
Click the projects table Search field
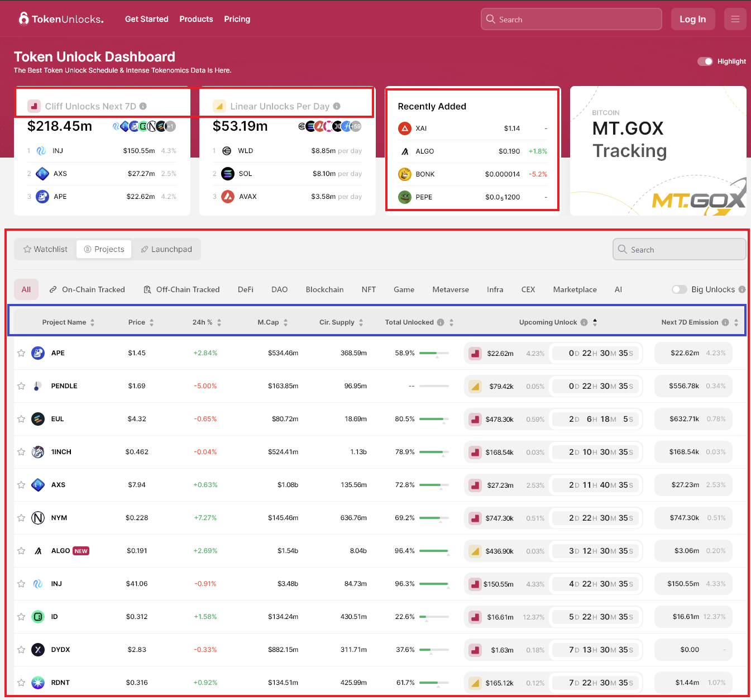(x=679, y=249)
